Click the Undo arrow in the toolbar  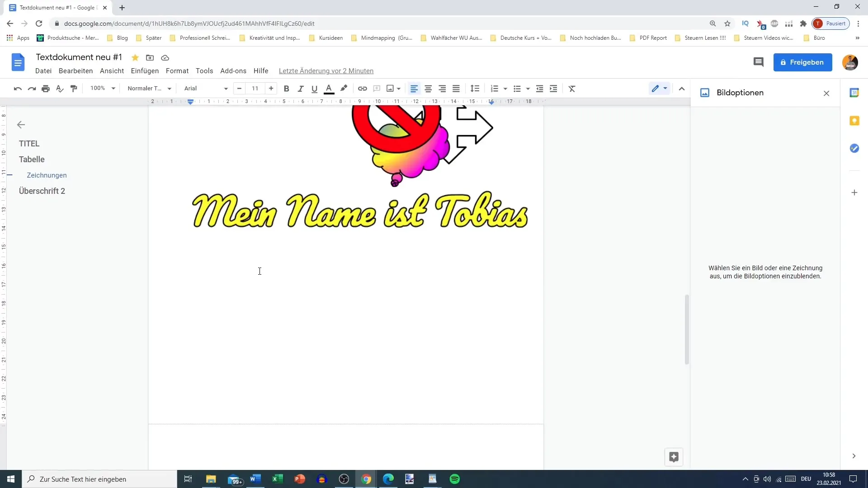(18, 89)
